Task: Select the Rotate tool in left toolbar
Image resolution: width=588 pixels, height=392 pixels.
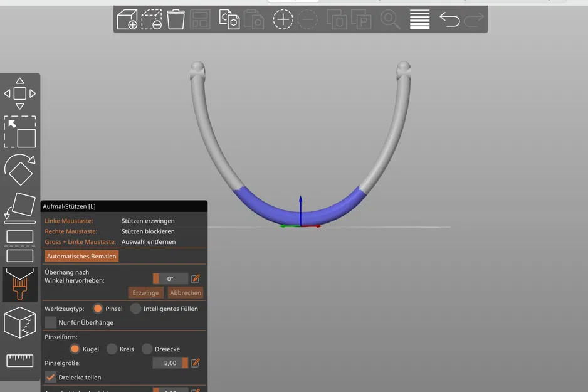Action: (20, 169)
